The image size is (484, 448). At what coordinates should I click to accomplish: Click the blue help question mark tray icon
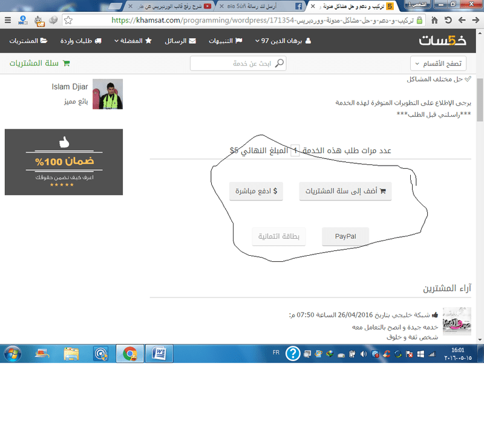click(293, 354)
